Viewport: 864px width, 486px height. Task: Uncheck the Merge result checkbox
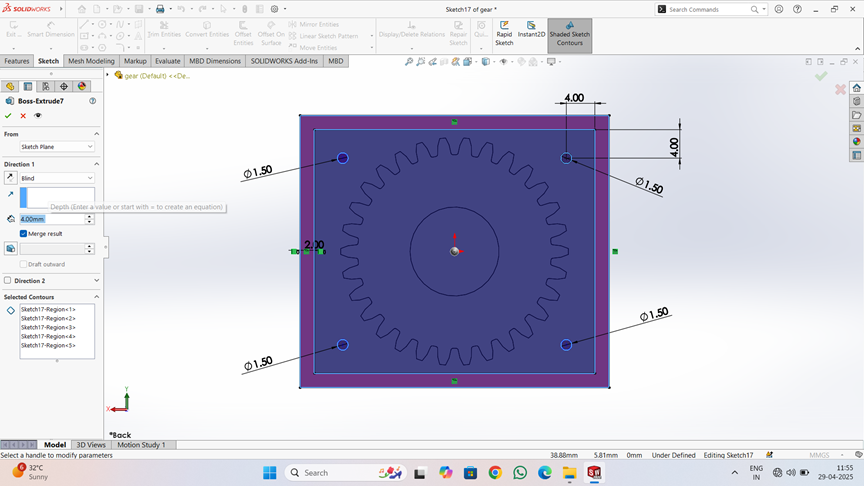[23, 234]
